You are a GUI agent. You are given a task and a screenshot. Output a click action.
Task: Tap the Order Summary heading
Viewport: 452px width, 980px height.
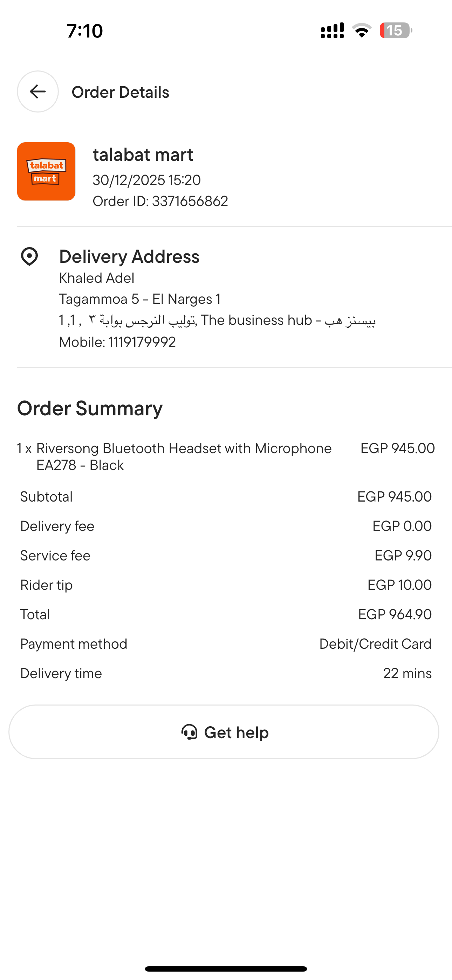point(90,408)
